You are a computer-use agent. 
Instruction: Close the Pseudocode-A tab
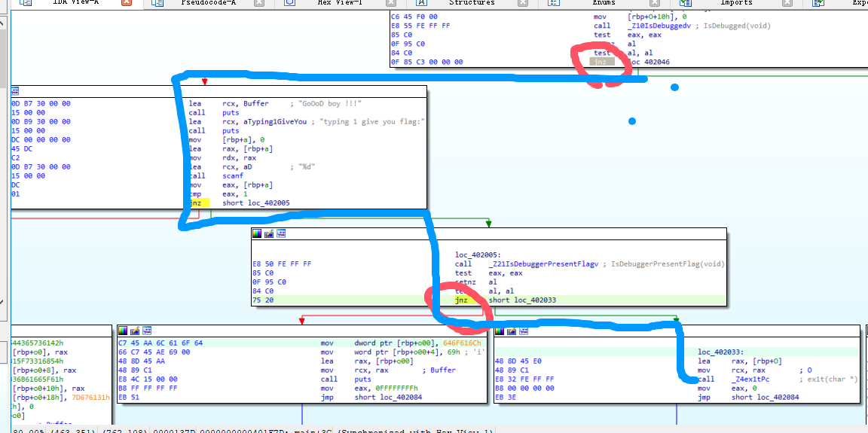259,3
